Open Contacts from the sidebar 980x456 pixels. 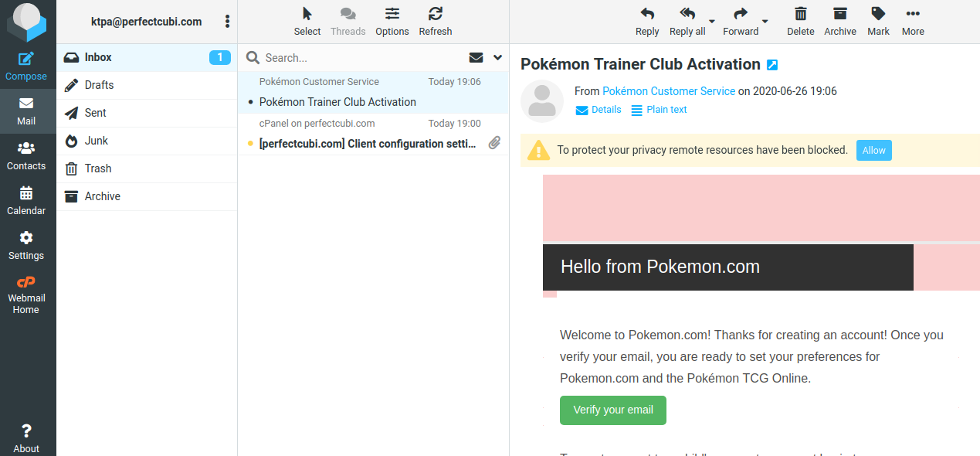pyautogui.click(x=26, y=156)
